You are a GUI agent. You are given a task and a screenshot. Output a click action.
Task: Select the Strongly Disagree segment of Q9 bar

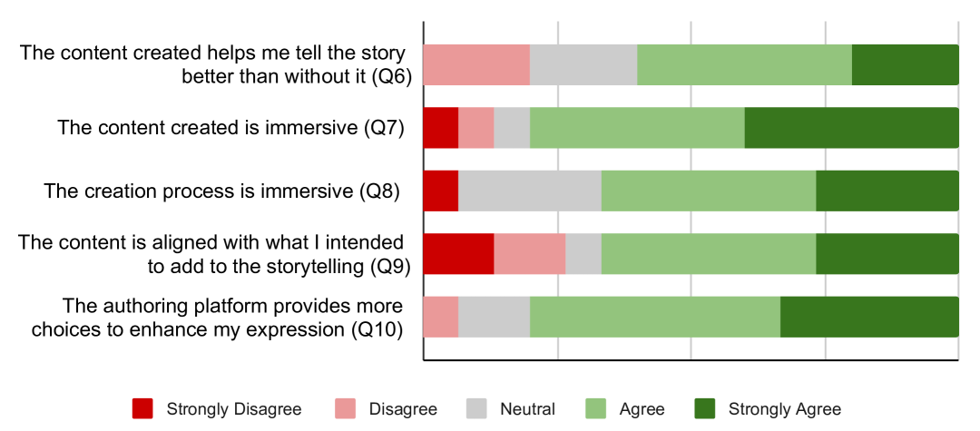[x=458, y=254]
